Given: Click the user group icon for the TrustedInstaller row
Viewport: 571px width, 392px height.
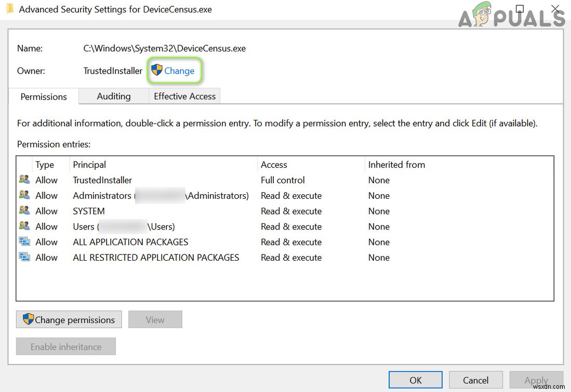Looking at the screenshot, I should coord(24,179).
